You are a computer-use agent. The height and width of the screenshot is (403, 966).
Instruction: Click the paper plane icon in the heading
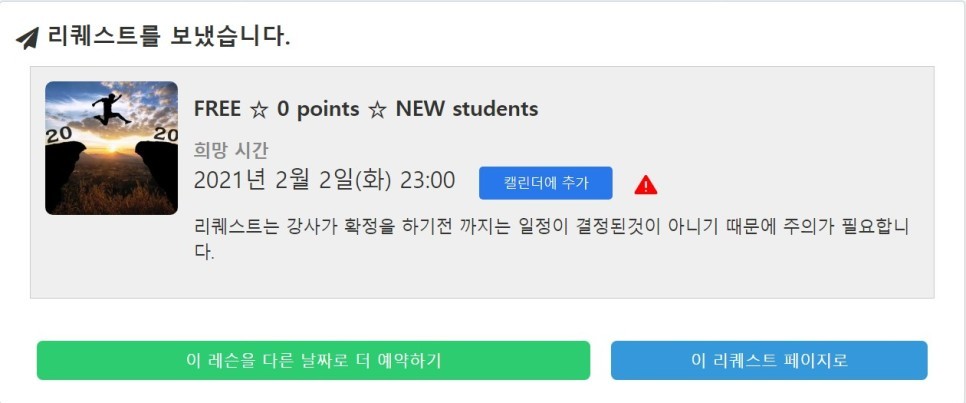tap(28, 39)
